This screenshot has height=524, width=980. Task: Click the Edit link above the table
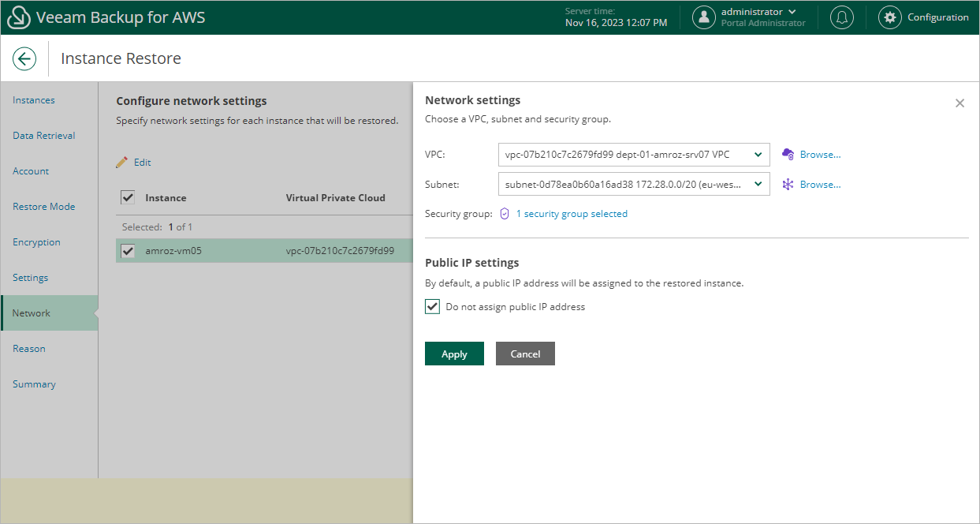pos(142,163)
